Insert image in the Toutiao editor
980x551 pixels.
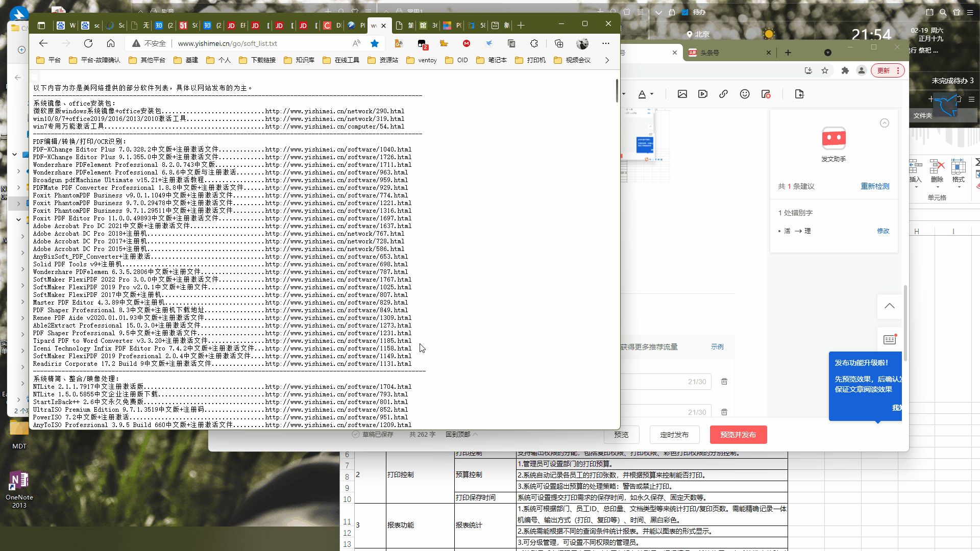[x=682, y=94]
